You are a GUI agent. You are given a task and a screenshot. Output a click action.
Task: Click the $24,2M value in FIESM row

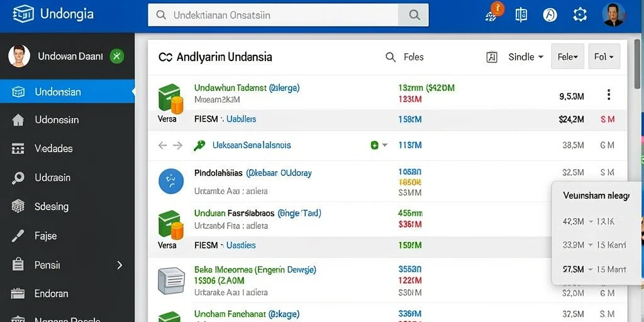tap(571, 119)
